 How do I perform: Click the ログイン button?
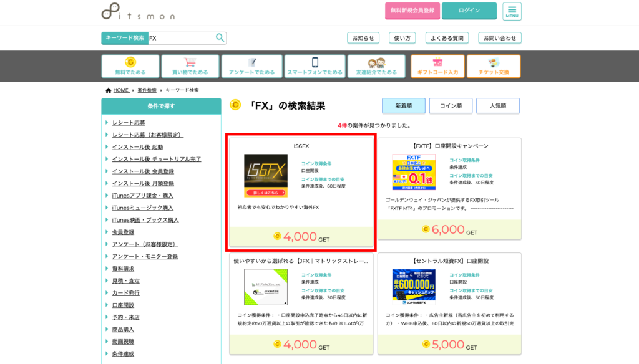(469, 11)
